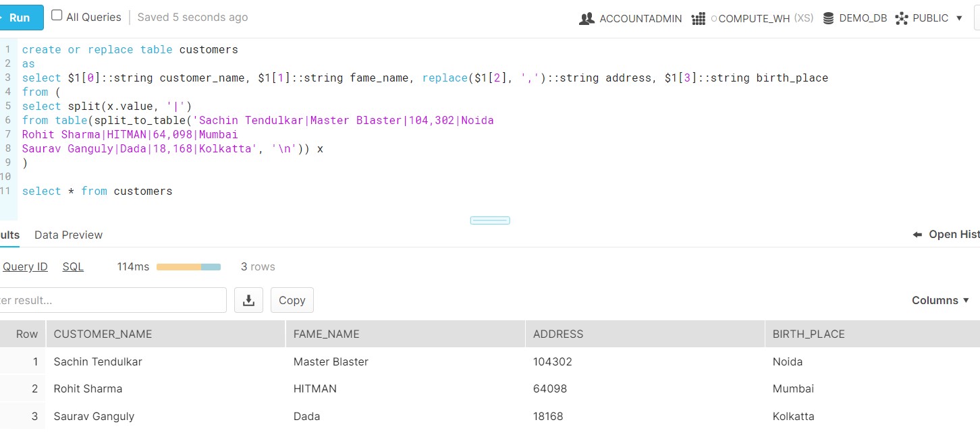
Task: Open the SQL link
Action: tap(73, 266)
